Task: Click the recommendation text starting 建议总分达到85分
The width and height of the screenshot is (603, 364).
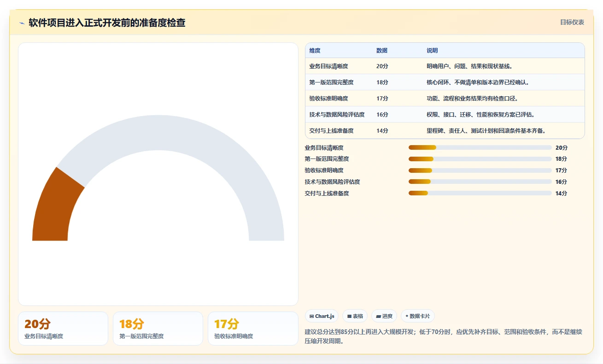Action: point(444,336)
